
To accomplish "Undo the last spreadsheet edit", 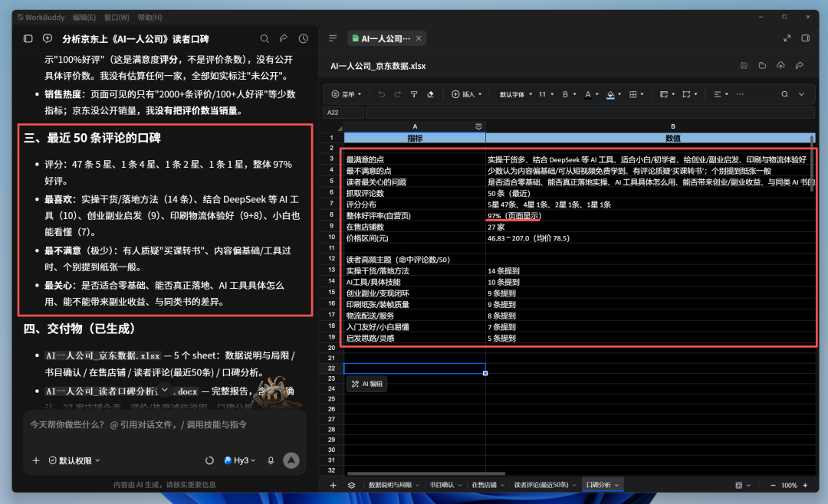I will (x=381, y=94).
